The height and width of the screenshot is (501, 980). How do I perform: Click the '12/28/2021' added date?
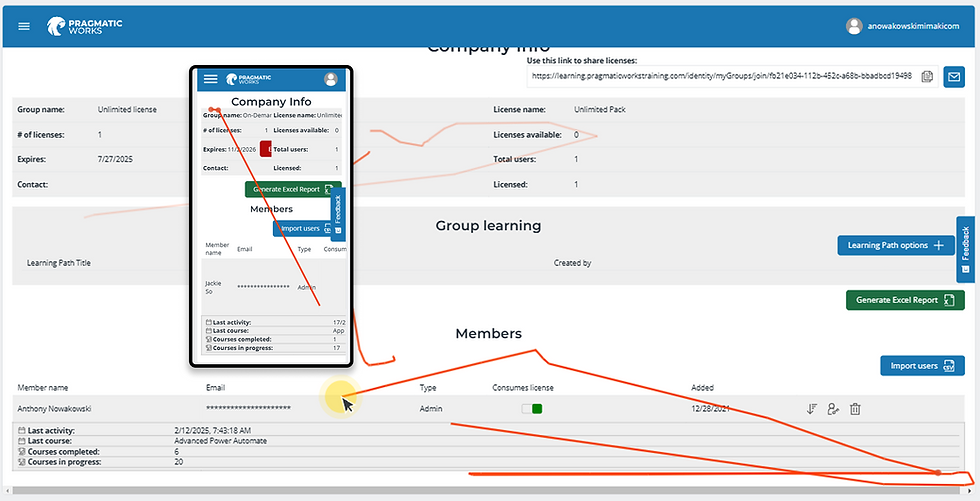[710, 409]
